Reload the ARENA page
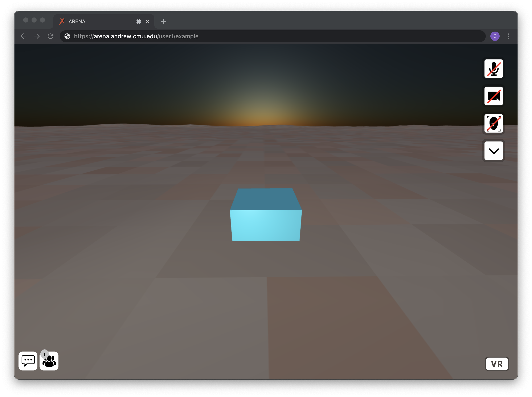 (50, 36)
